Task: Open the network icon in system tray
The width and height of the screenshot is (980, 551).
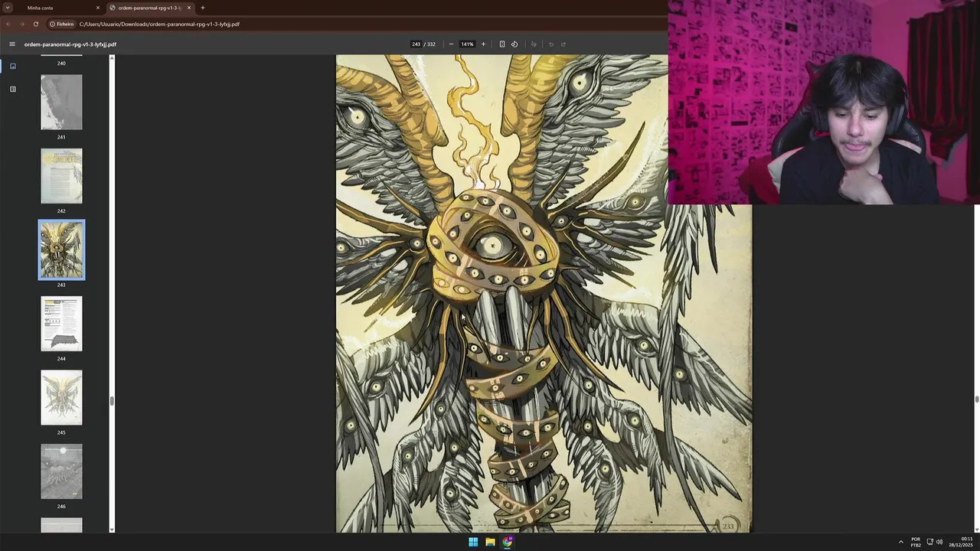Action: point(930,542)
